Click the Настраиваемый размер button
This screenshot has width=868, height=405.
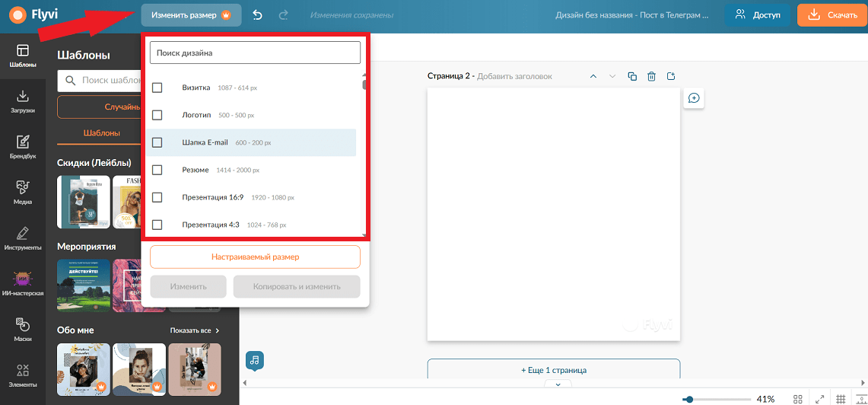255,257
